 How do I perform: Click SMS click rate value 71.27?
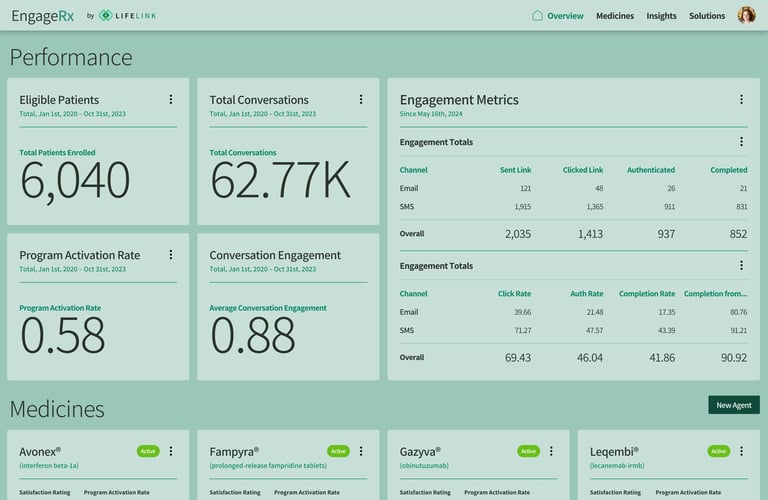[x=523, y=331]
